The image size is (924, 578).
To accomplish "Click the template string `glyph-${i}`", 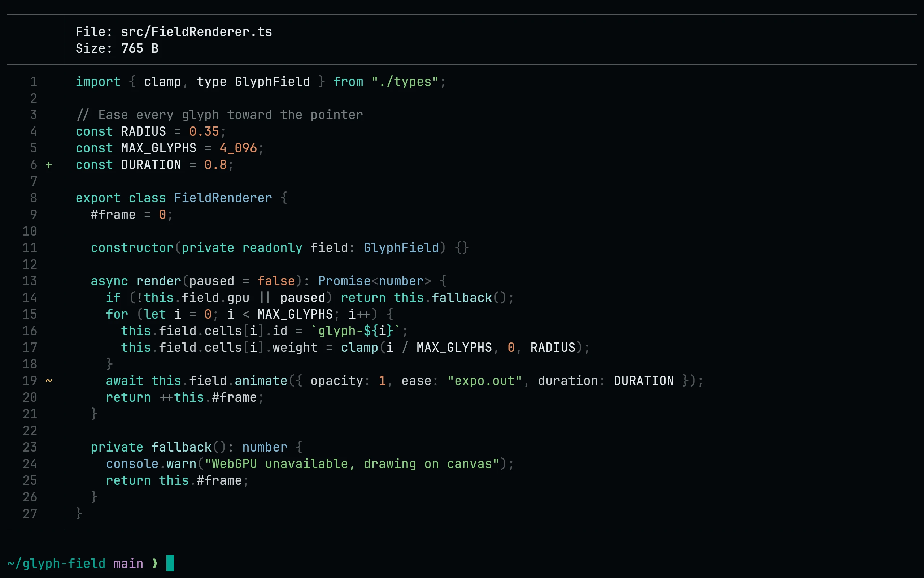I will pyautogui.click(x=356, y=331).
